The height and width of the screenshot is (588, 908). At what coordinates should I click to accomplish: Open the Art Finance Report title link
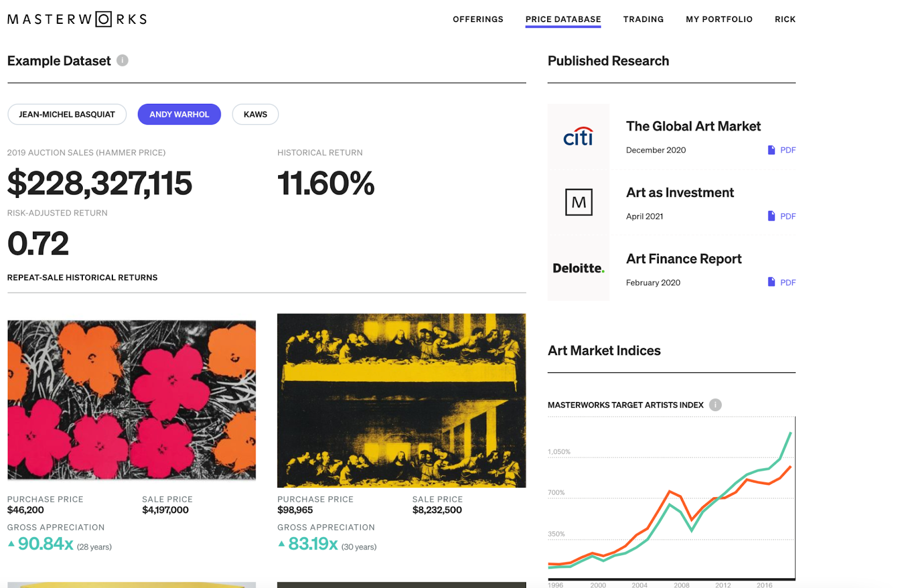click(x=683, y=259)
